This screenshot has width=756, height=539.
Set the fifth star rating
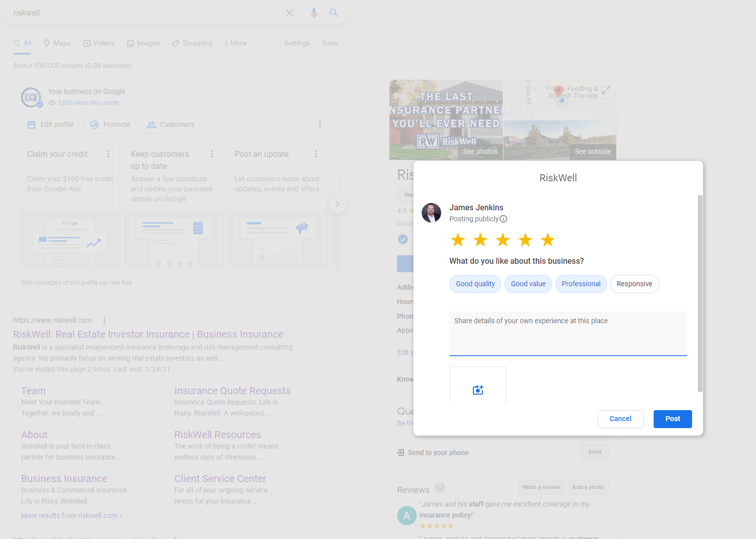[548, 240]
